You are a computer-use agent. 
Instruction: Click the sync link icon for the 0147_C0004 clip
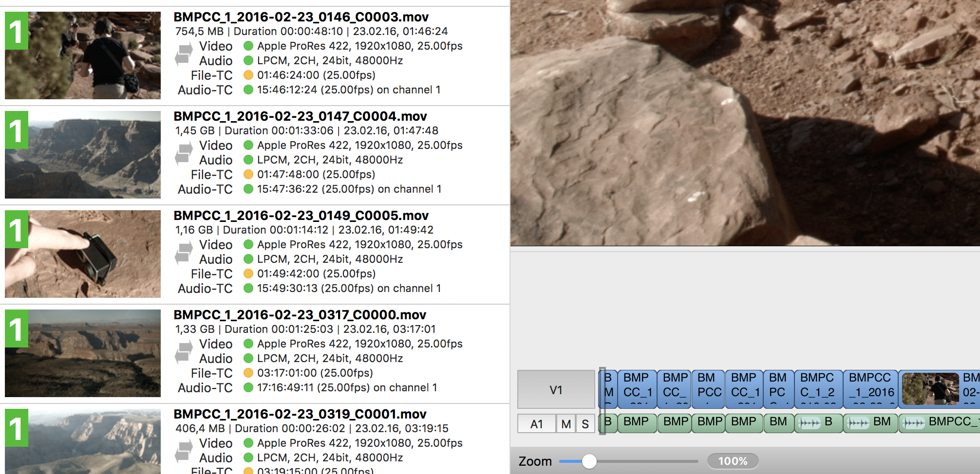184,153
